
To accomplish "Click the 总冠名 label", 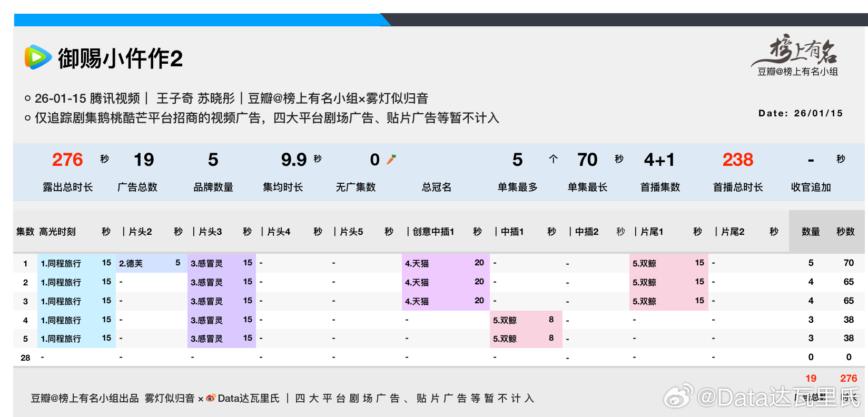I will [x=437, y=187].
